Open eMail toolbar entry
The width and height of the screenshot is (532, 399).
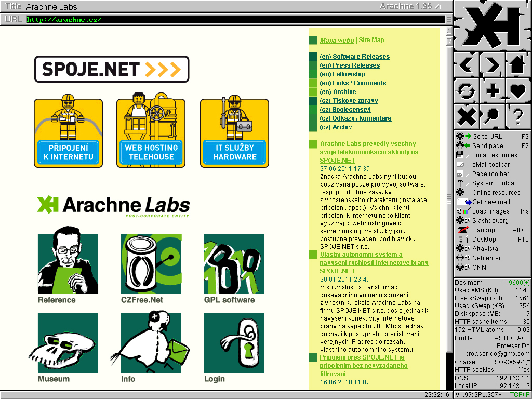[493, 165]
